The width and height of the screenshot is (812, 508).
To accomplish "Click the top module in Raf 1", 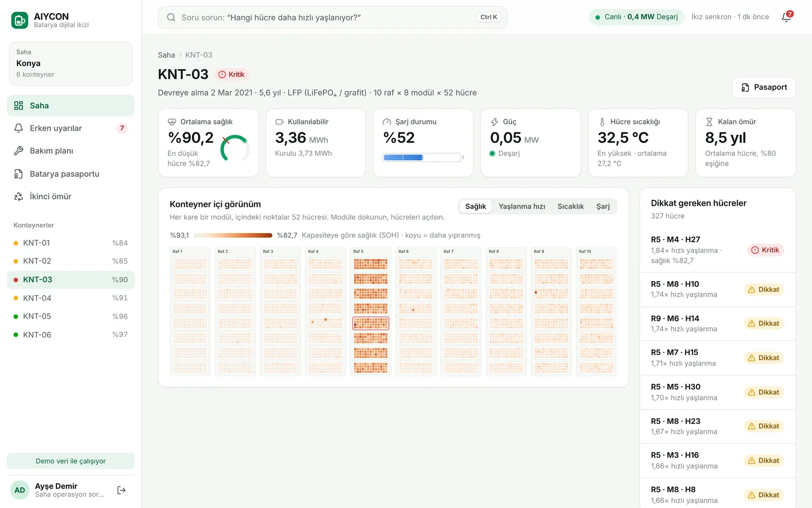I will pos(190,264).
